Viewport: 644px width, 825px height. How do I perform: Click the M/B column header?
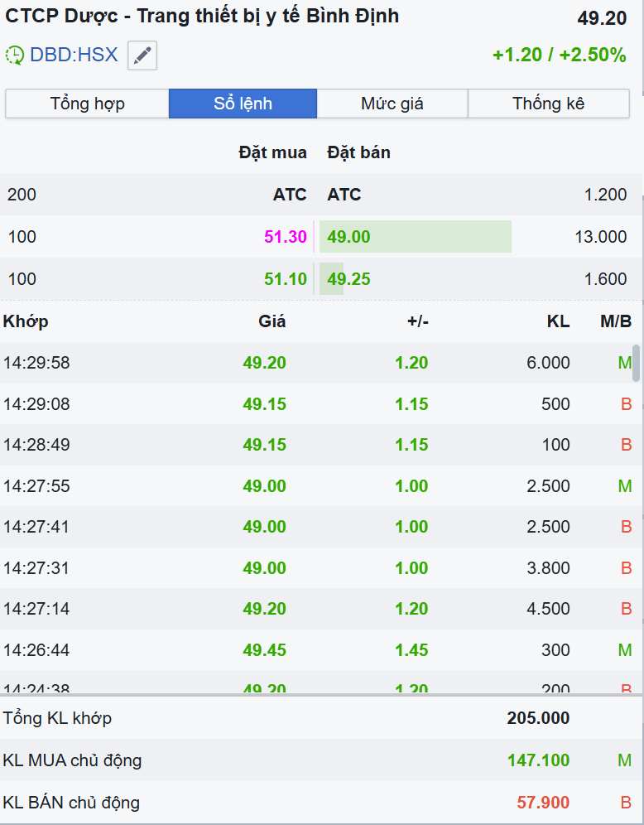coord(616,321)
